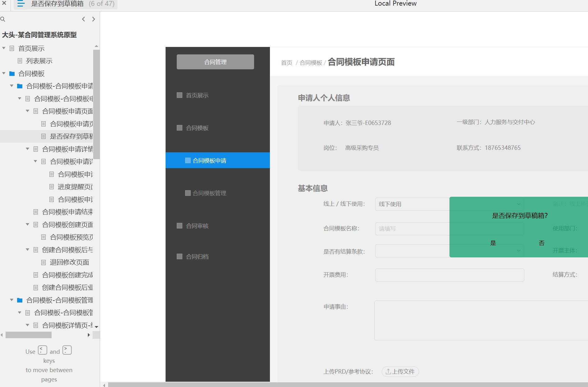Click the 高级采购专员 position text
The image size is (588, 387).
[x=362, y=148]
